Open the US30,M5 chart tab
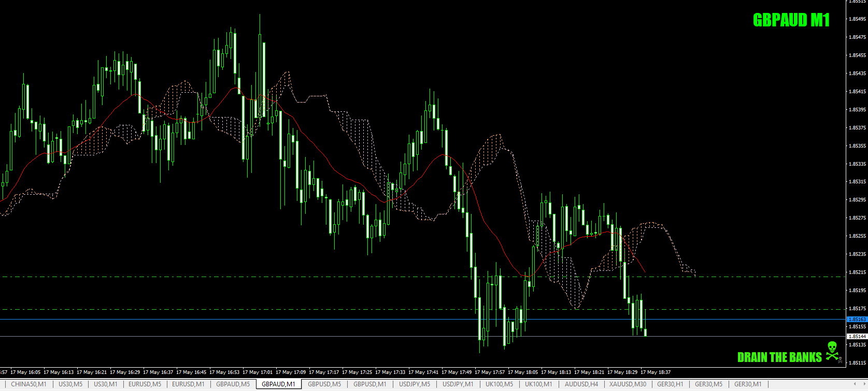Image resolution: width=868 pixels, height=391 pixels. pyautogui.click(x=70, y=384)
